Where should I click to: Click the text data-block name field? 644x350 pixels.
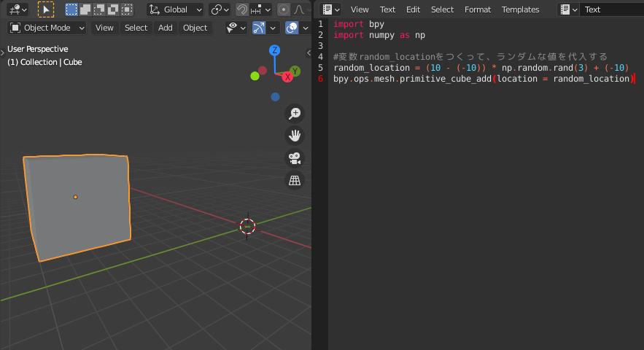[x=612, y=9]
